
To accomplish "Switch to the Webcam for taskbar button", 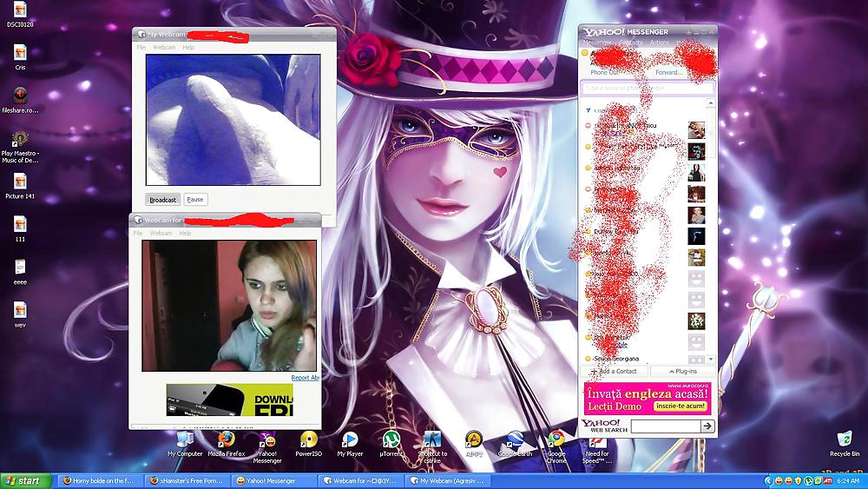I will pyautogui.click(x=361, y=480).
